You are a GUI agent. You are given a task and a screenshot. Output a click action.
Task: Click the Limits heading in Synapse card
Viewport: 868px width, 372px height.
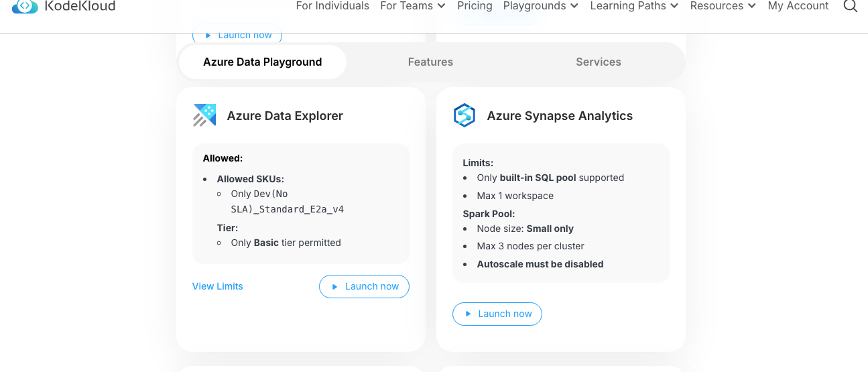coord(478,163)
